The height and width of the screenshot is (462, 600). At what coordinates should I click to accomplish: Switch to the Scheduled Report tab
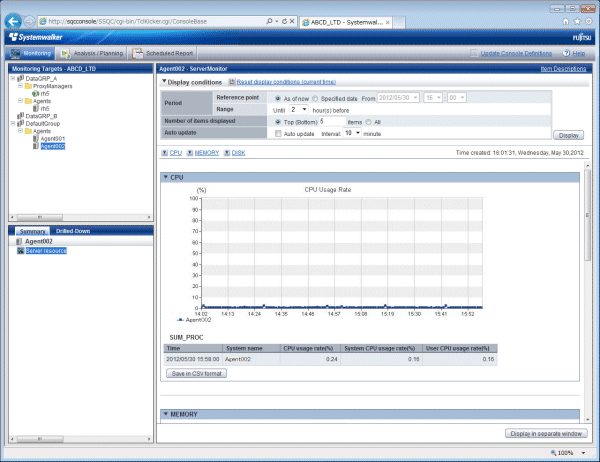pos(163,53)
